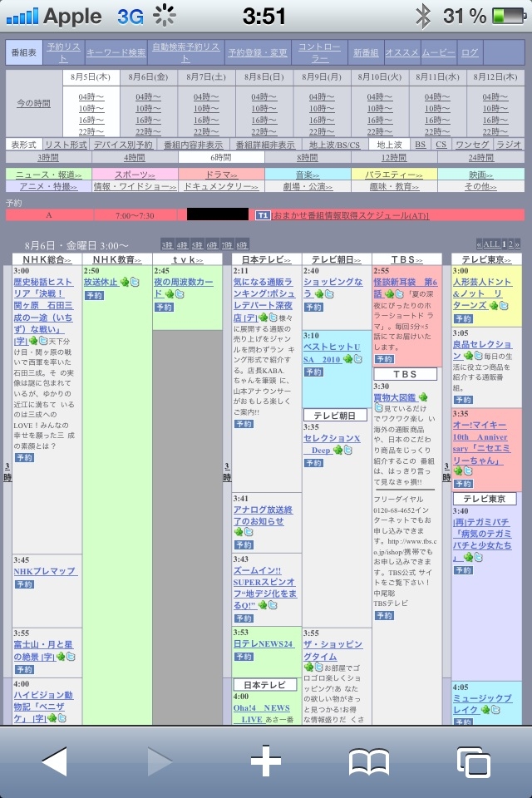
Task: Expand the NHK総合 channel header
Action: tap(47, 259)
